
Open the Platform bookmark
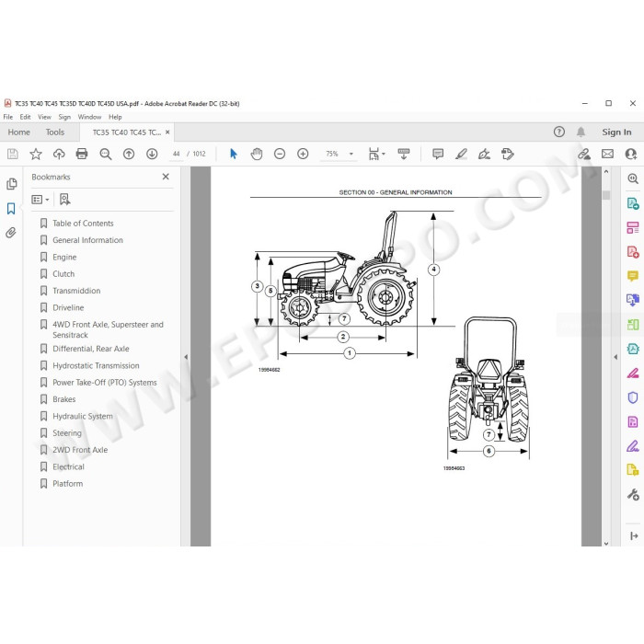coord(67,484)
